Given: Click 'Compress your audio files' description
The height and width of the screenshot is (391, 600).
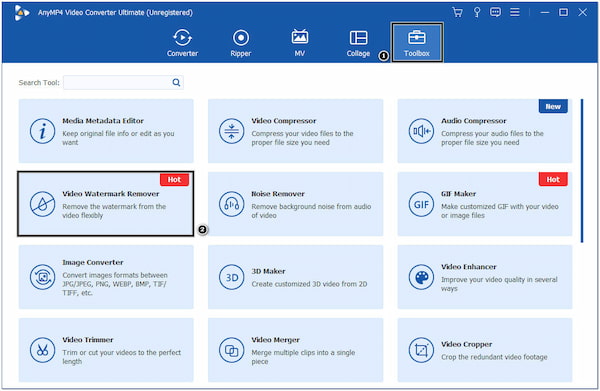Looking at the screenshot, I should click(492, 138).
